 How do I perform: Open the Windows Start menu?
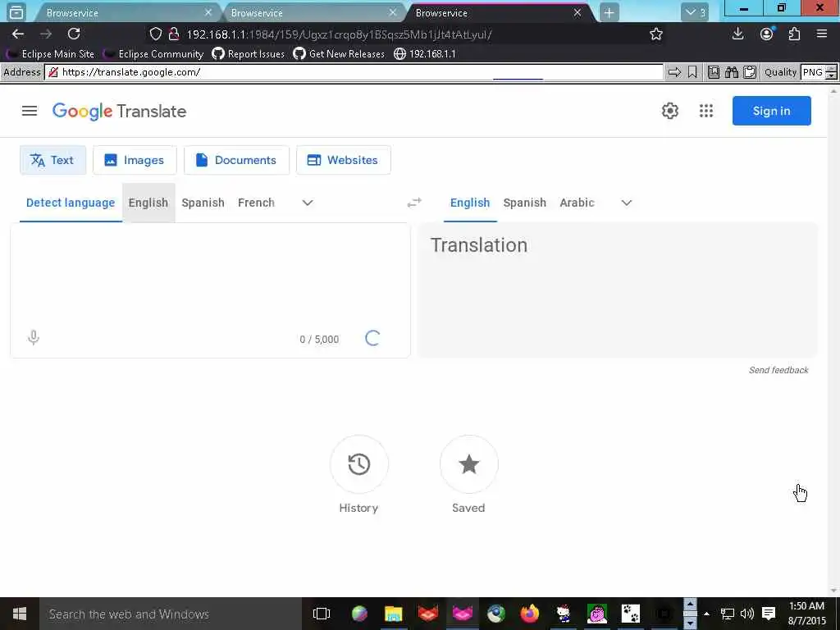tap(20, 614)
